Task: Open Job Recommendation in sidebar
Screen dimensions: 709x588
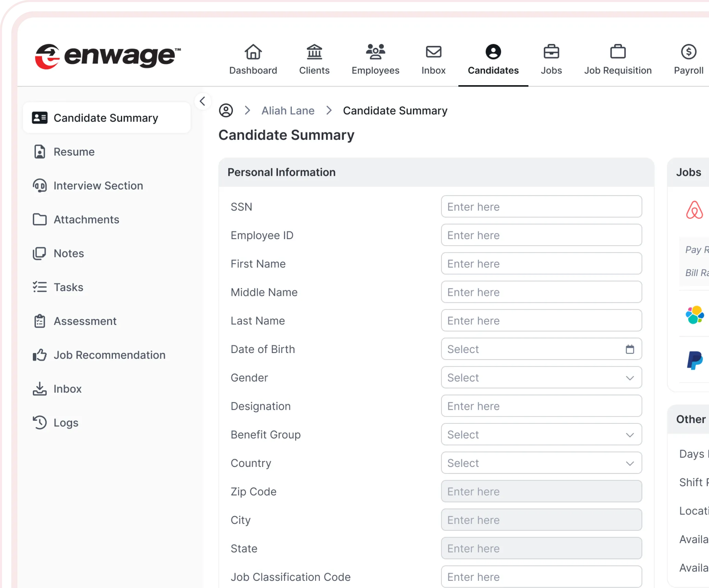Action: pyautogui.click(x=109, y=355)
